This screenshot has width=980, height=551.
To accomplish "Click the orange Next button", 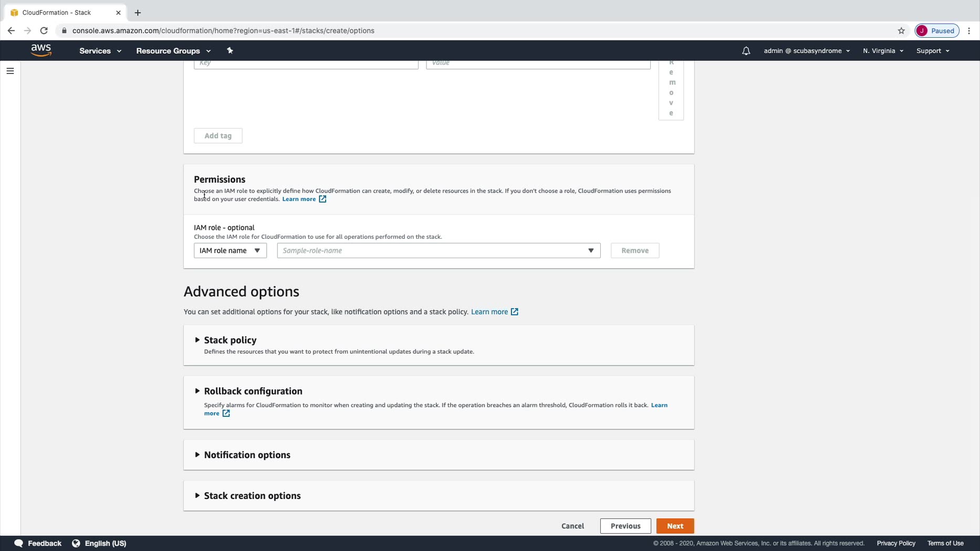I will coord(675,526).
